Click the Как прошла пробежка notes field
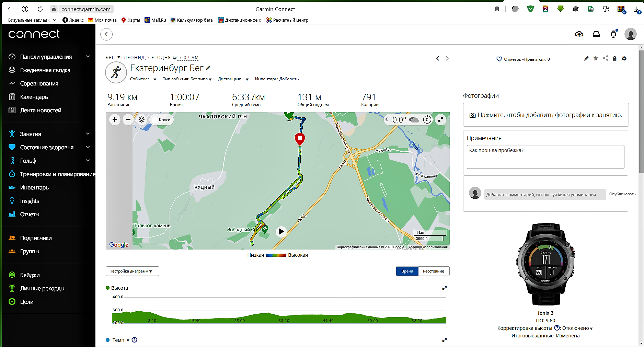 pos(545,157)
